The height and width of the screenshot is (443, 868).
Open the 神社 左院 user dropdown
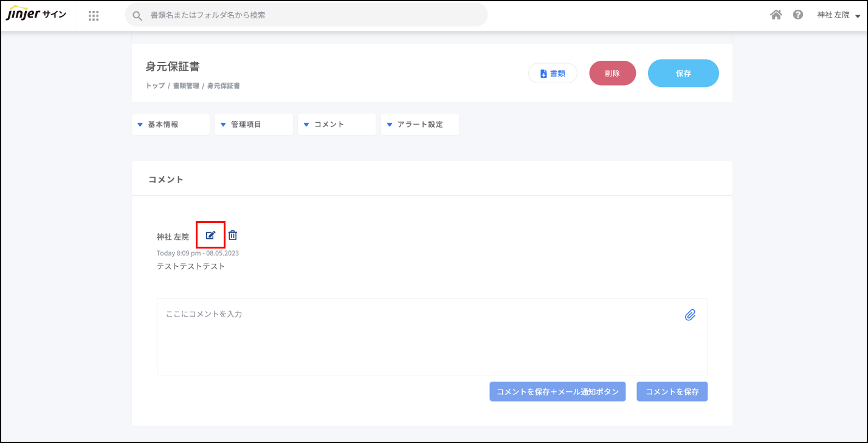click(x=839, y=15)
